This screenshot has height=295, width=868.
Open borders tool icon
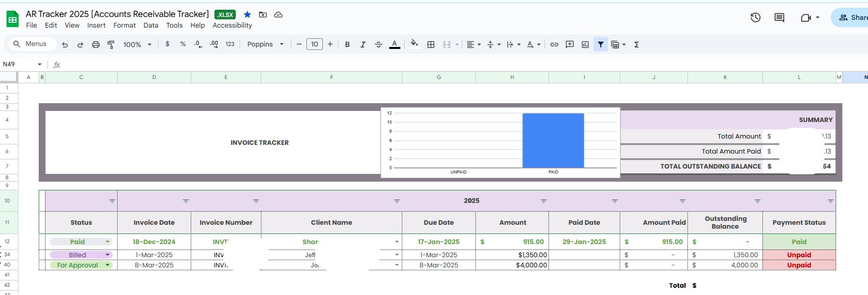point(431,45)
